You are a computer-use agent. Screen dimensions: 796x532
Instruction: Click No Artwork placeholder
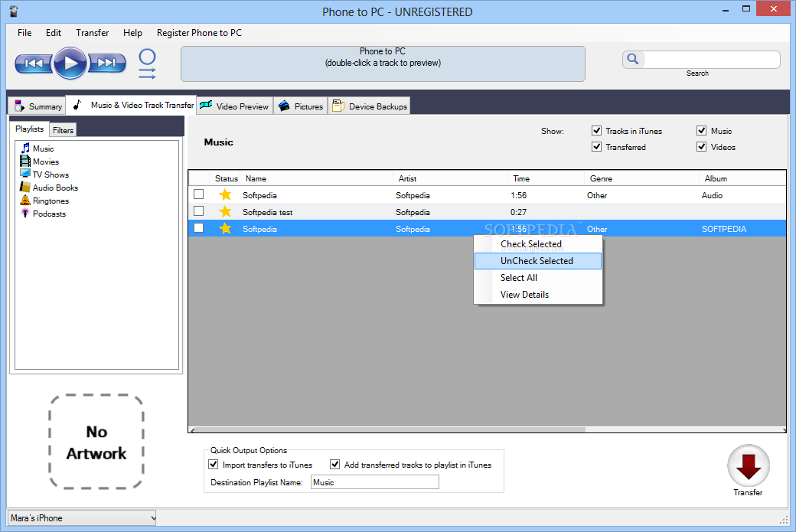[96, 442]
